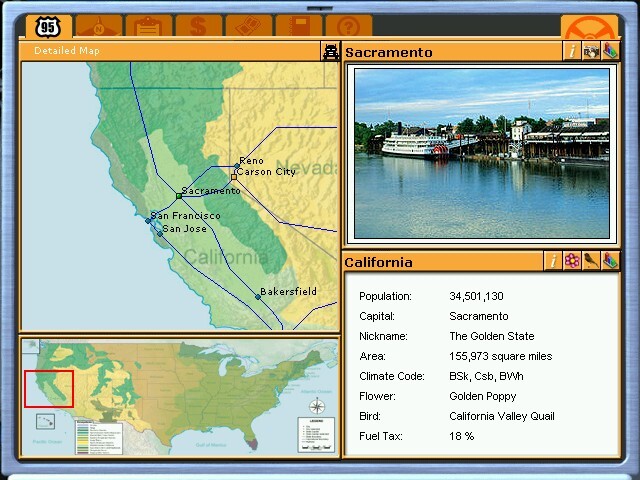This screenshot has width=640, height=480.
Task: Open the Route 95 map tab
Action: point(49,27)
